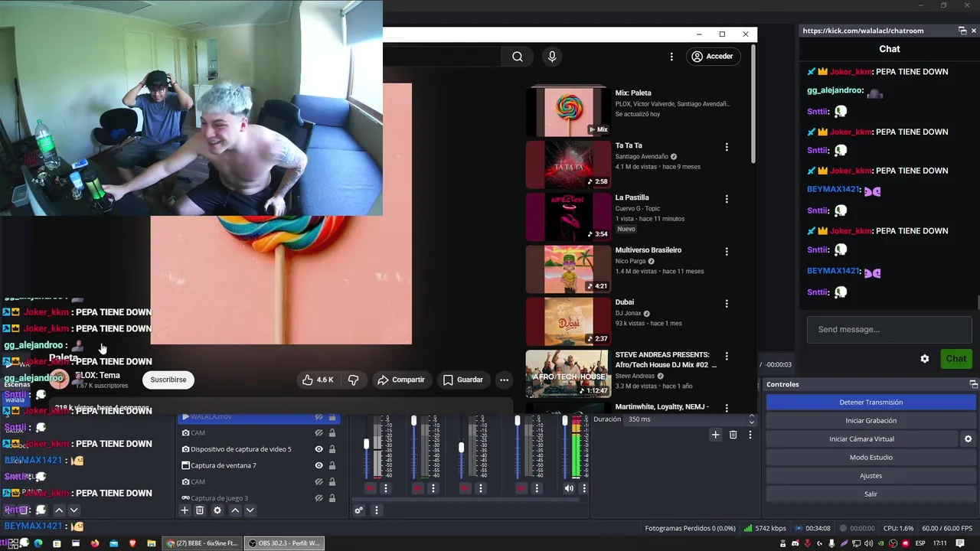Open virtual camera settings gear icon
The image size is (980, 551).
click(x=968, y=439)
